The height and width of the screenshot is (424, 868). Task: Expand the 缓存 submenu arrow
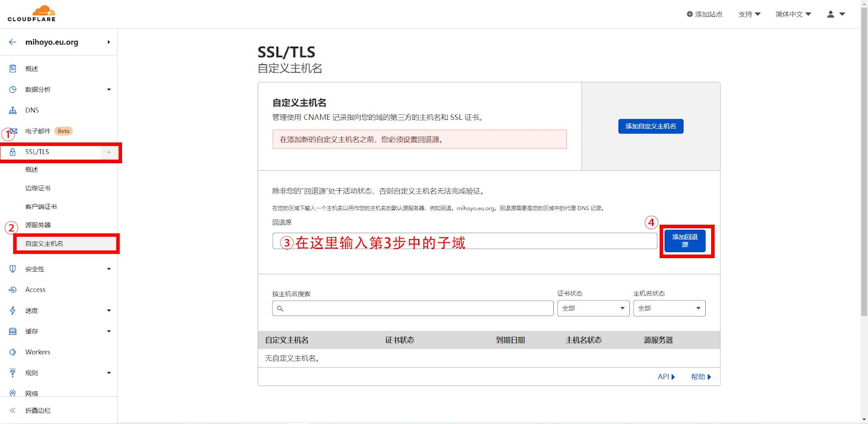[108, 331]
